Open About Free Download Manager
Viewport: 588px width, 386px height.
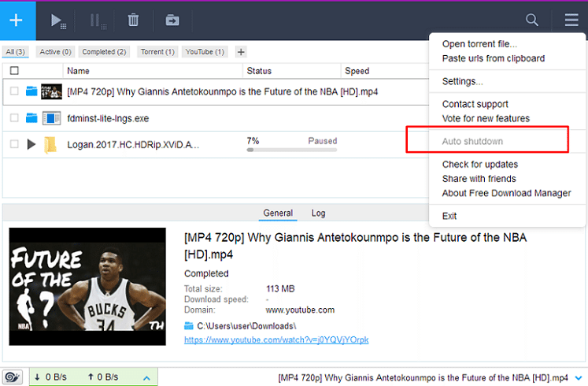point(506,193)
